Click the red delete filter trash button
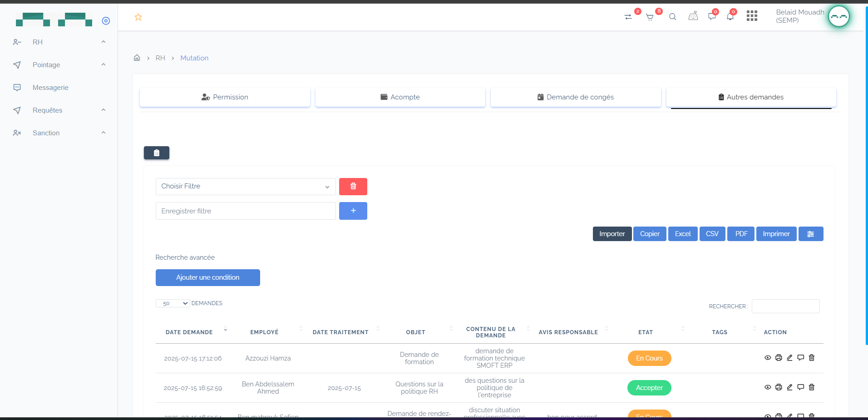Image resolution: width=868 pixels, height=420 pixels. pos(353,187)
